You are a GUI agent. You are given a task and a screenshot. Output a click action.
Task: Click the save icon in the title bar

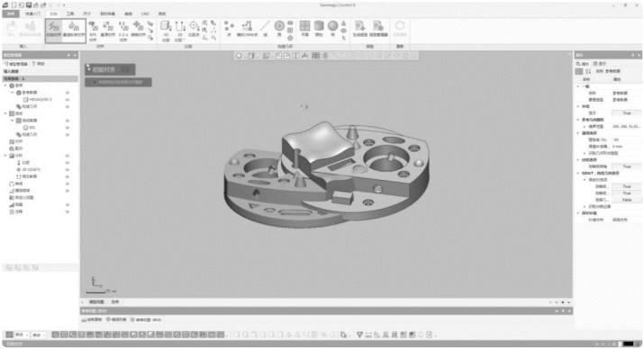point(29,5)
